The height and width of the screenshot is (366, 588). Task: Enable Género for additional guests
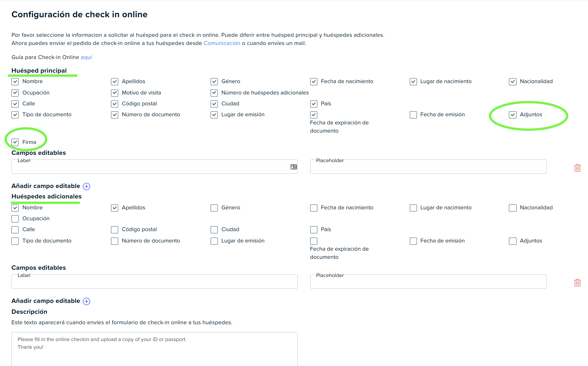click(214, 208)
